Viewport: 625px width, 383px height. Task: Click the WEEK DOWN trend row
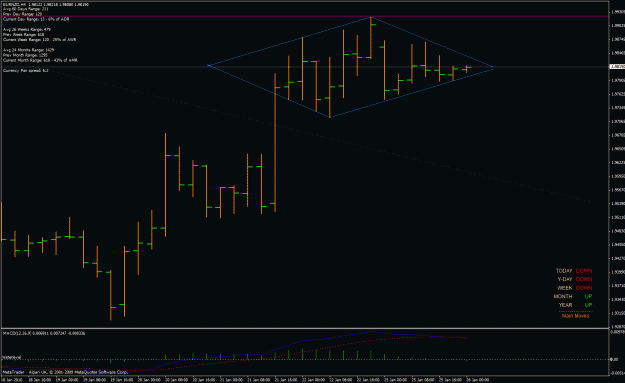click(x=574, y=288)
